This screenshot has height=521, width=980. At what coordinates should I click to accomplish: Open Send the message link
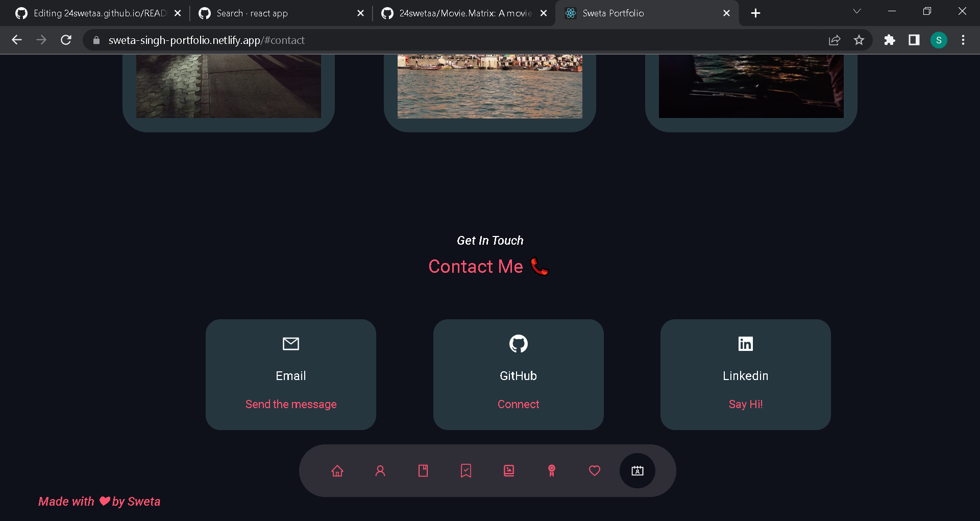291,404
